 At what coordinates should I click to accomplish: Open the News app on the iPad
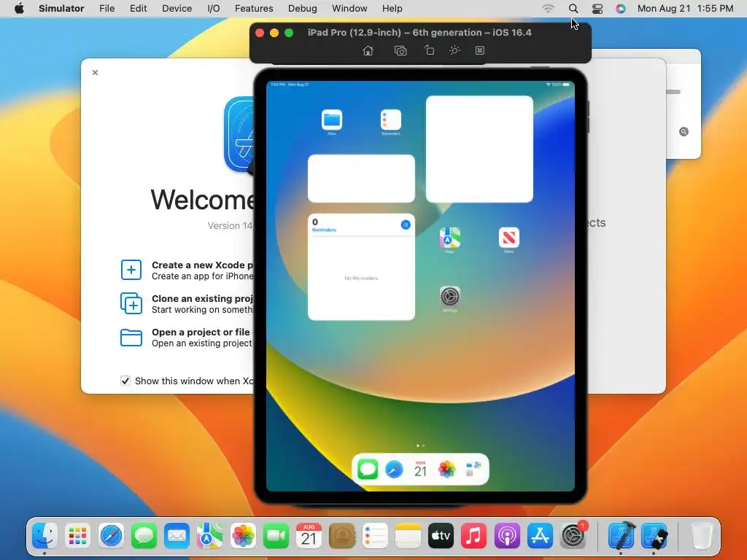508,237
